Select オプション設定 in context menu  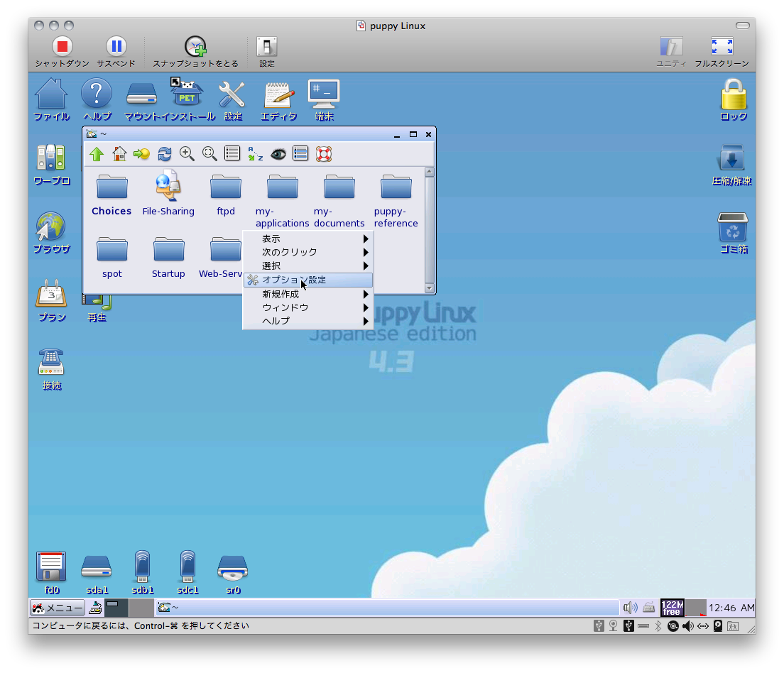pyautogui.click(x=308, y=280)
